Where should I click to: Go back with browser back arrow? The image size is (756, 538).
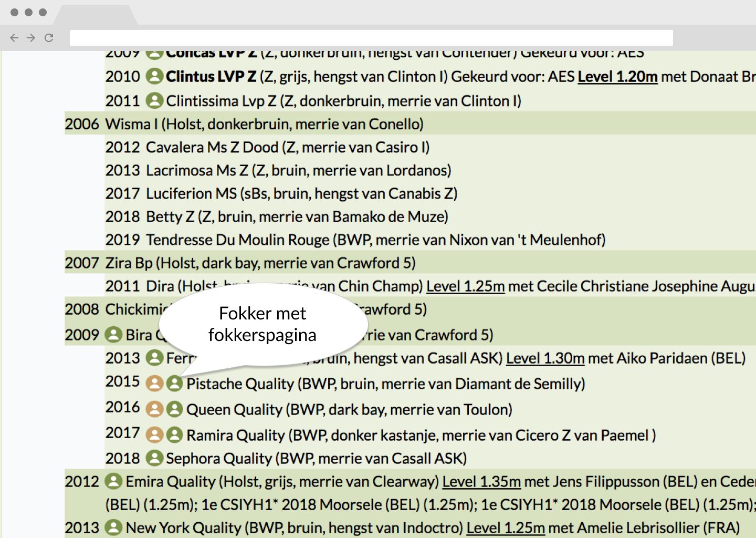coord(14,38)
